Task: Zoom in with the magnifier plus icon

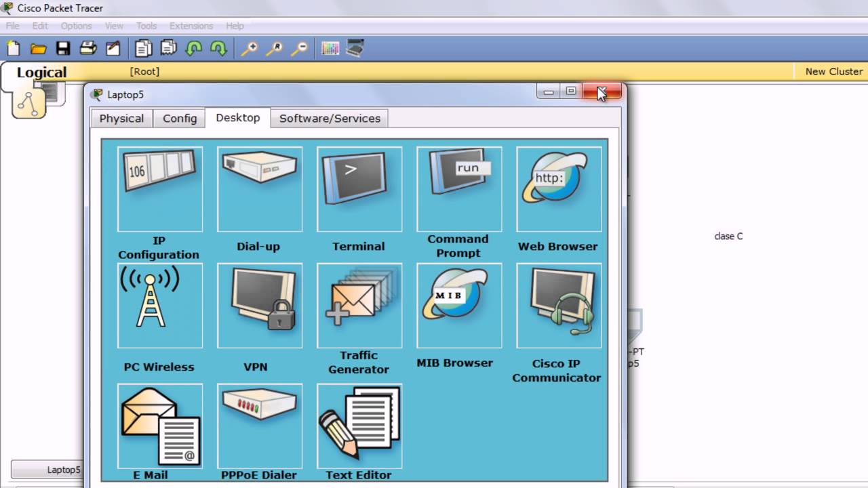Action: pyautogui.click(x=249, y=48)
